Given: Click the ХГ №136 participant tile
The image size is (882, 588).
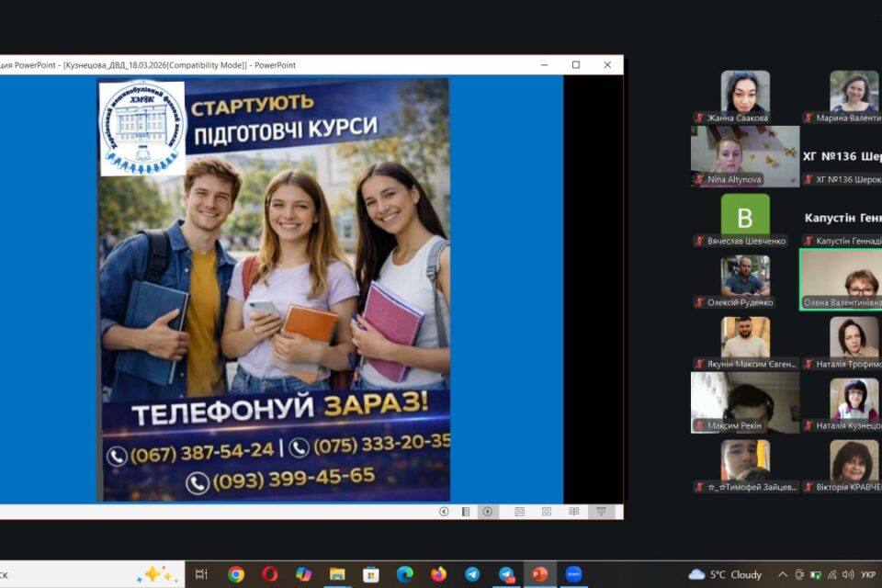Looking at the screenshot, I should 841,156.
